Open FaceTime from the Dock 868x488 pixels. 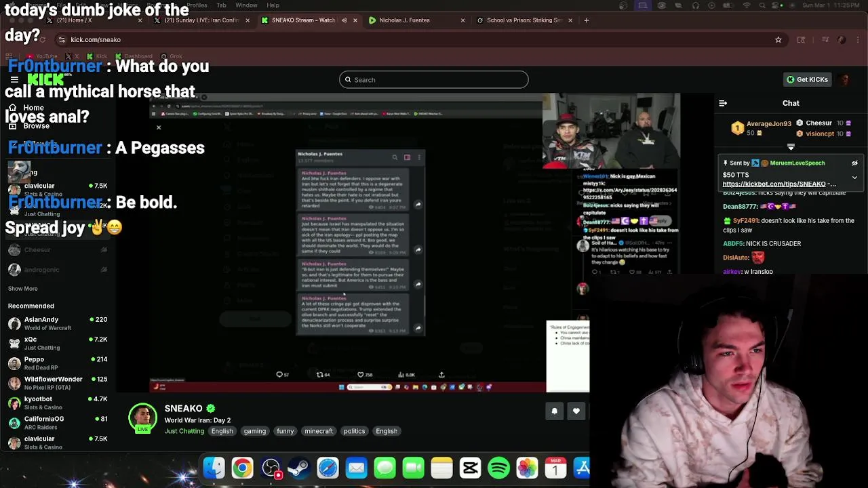(x=413, y=468)
